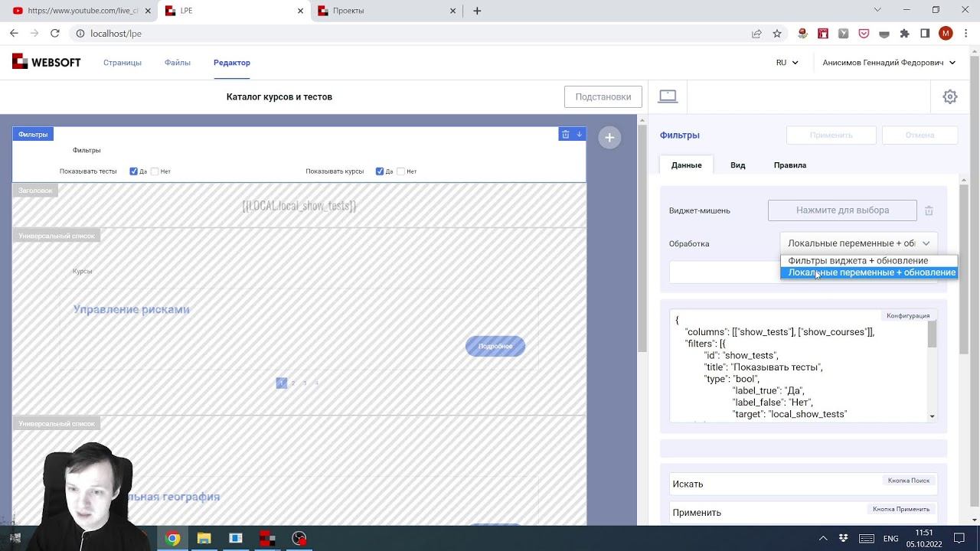Viewport: 980px width, 551px height.
Task: Go to the Файлы section
Action: tap(178, 63)
